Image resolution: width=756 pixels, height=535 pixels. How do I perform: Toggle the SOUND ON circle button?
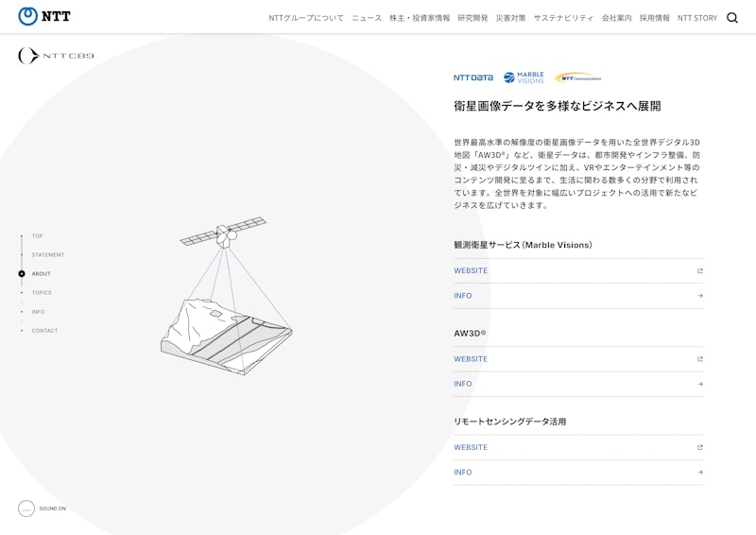pos(26,509)
